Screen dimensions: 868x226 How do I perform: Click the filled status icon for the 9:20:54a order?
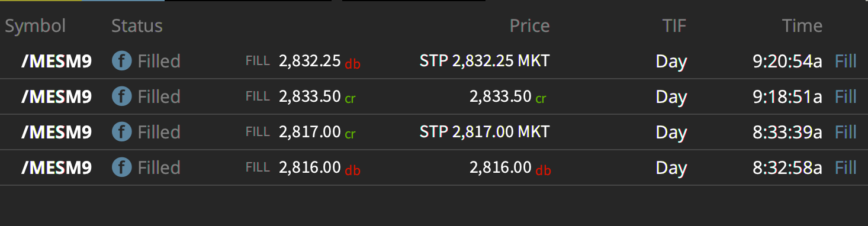[x=121, y=61]
